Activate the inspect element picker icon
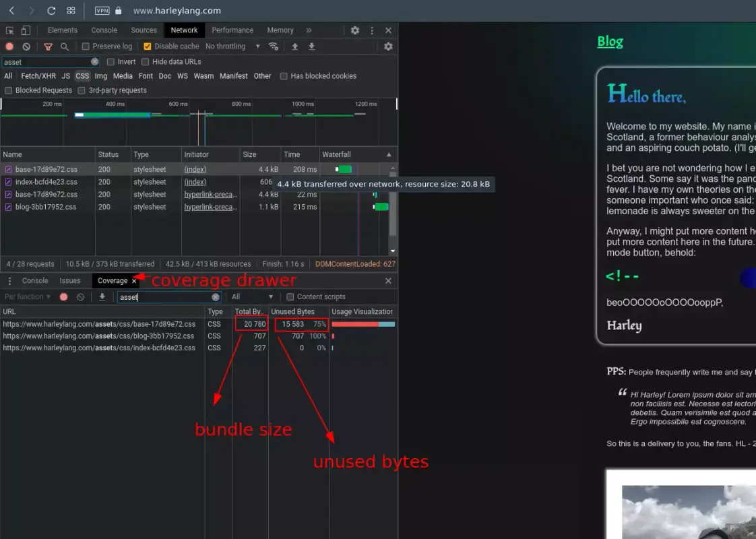Image resolution: width=756 pixels, height=539 pixels. [x=9, y=30]
